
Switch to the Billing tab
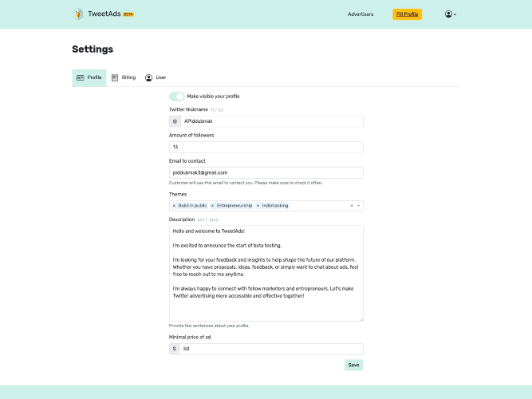point(124,77)
